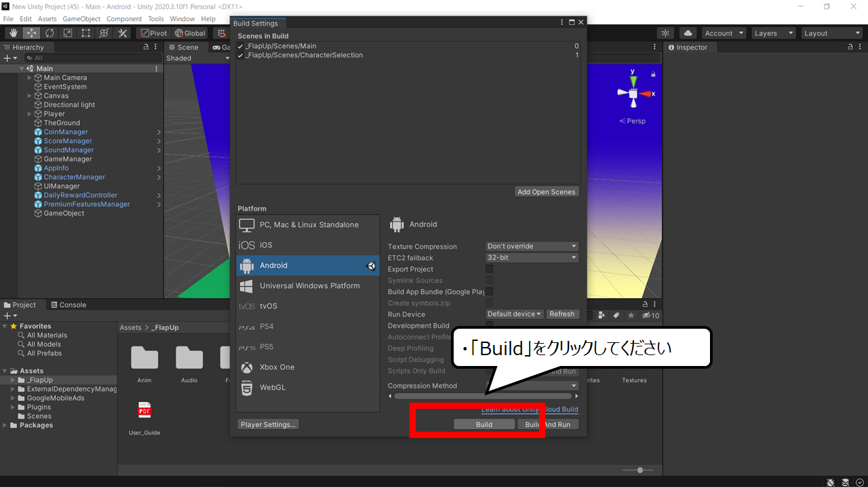Screen dimensions: 868x488
Task: Toggle the grid snapping icon in toolbar
Action: 220,33
